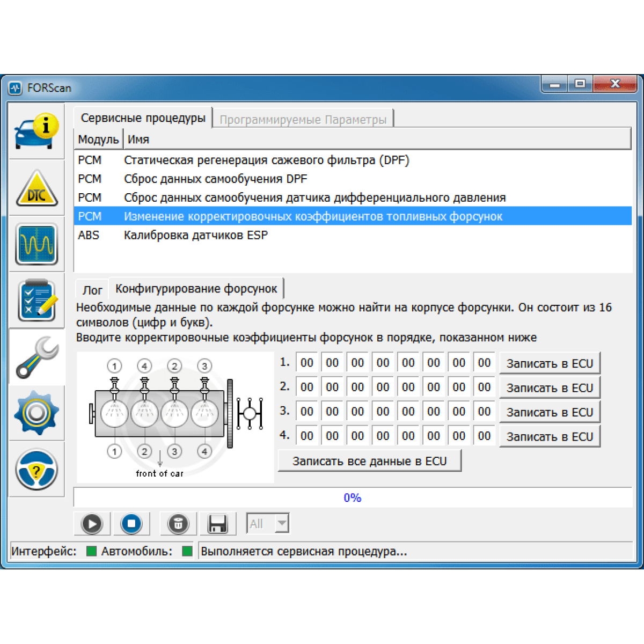This screenshot has height=644, width=644.
Task: Click the floppy disk save icon
Action: (x=217, y=524)
